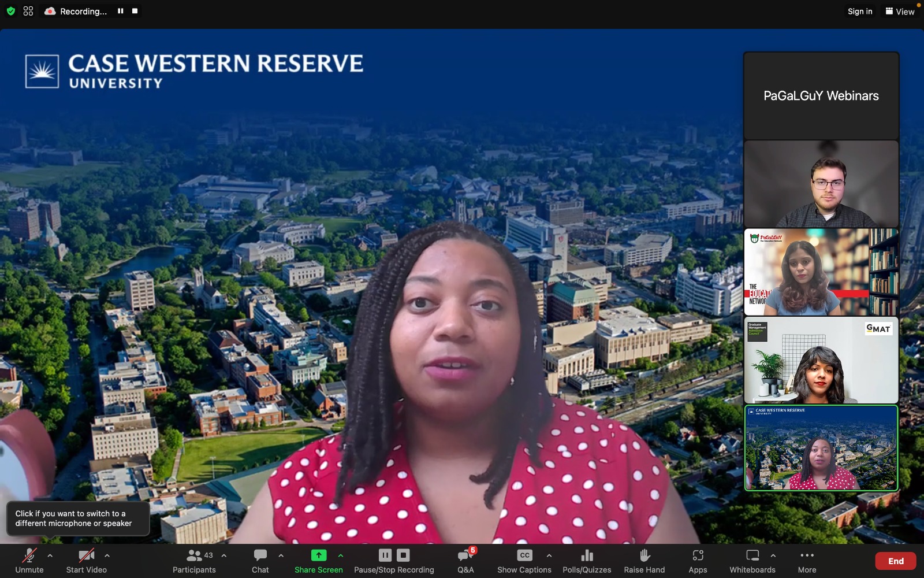Expand the Chat options chevron

click(281, 555)
